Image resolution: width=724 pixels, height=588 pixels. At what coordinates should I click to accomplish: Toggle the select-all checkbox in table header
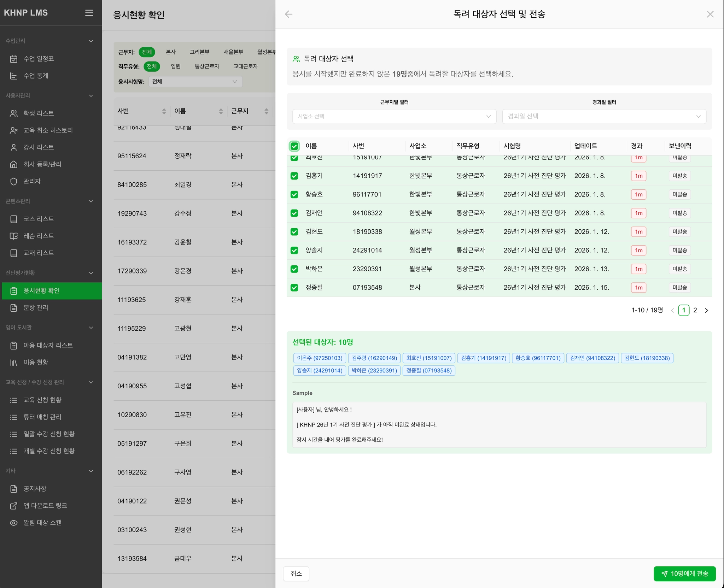point(294,146)
